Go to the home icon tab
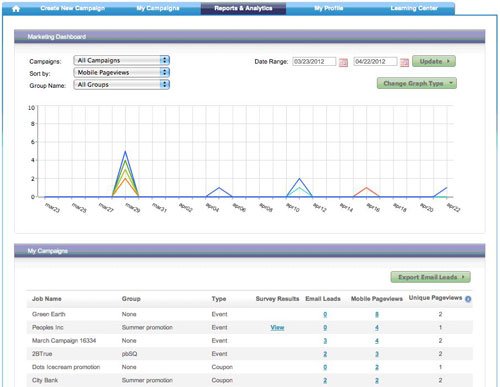 pos(16,9)
